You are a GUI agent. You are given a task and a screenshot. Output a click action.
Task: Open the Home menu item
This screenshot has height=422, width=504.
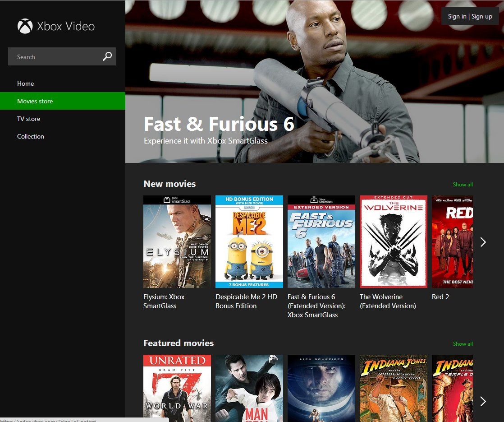pos(25,83)
